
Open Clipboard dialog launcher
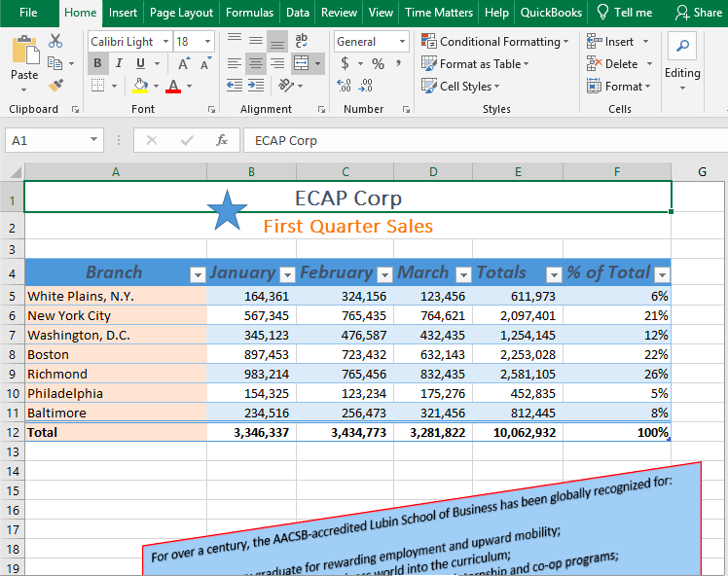pos(75,110)
